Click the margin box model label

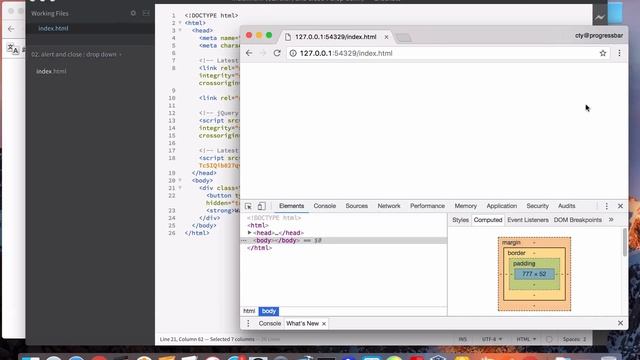pyautogui.click(x=511, y=242)
